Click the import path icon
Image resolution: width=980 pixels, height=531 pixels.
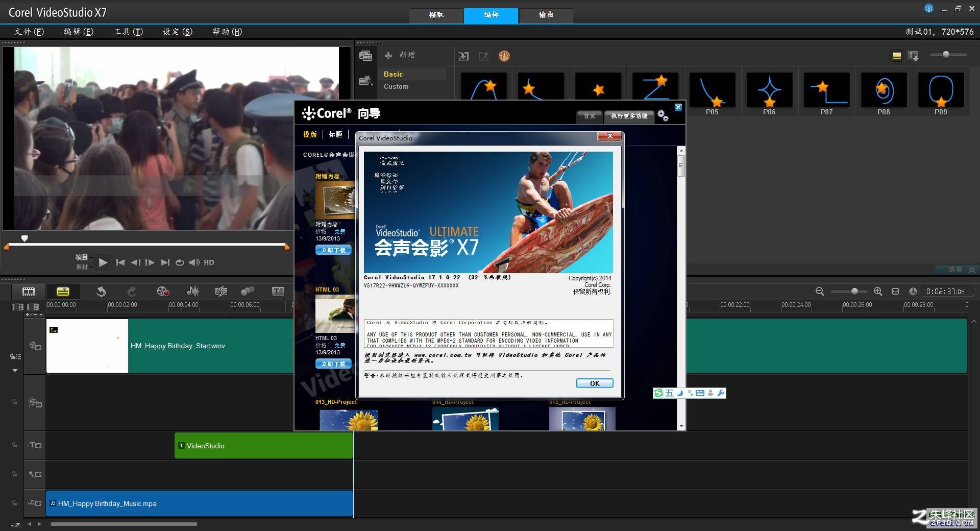(463, 56)
